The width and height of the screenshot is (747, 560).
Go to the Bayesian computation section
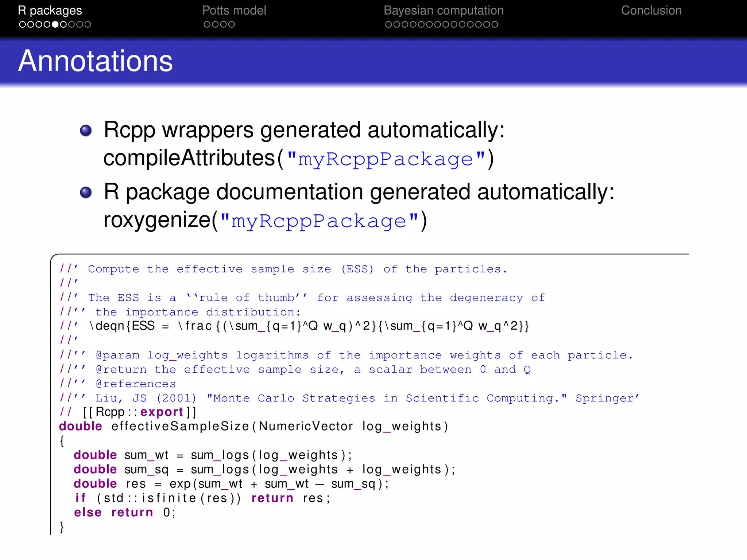(x=444, y=11)
